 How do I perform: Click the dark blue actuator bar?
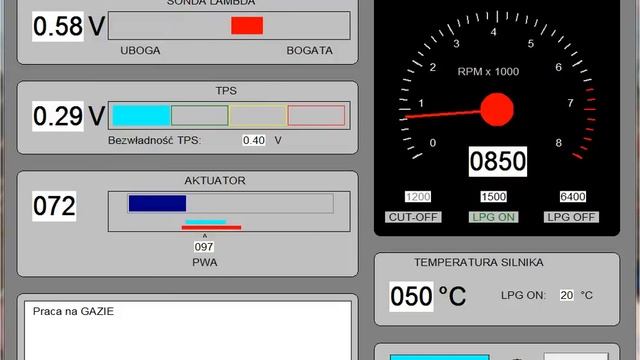(x=157, y=203)
